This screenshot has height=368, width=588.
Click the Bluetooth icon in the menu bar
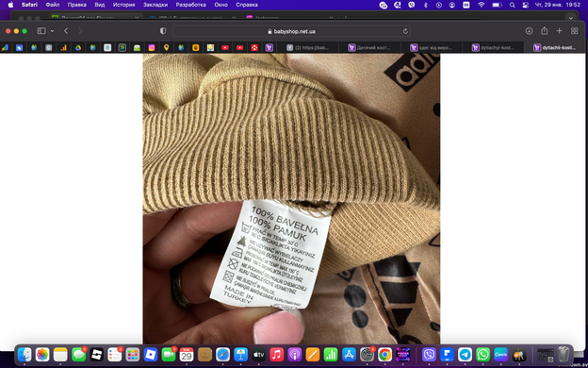pyautogui.click(x=425, y=5)
